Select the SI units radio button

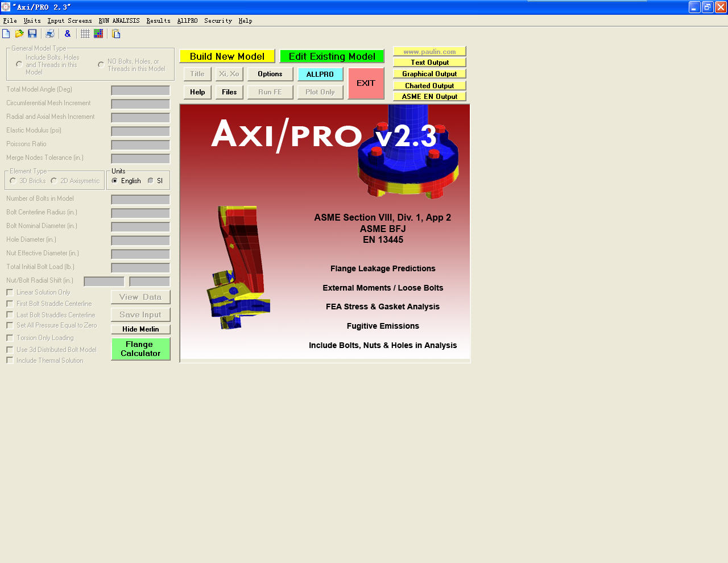click(151, 181)
